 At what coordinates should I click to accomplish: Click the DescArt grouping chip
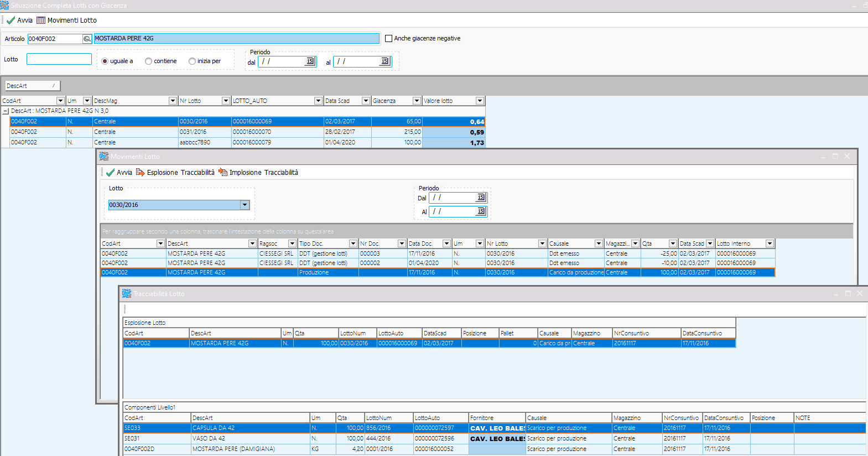pyautogui.click(x=33, y=86)
